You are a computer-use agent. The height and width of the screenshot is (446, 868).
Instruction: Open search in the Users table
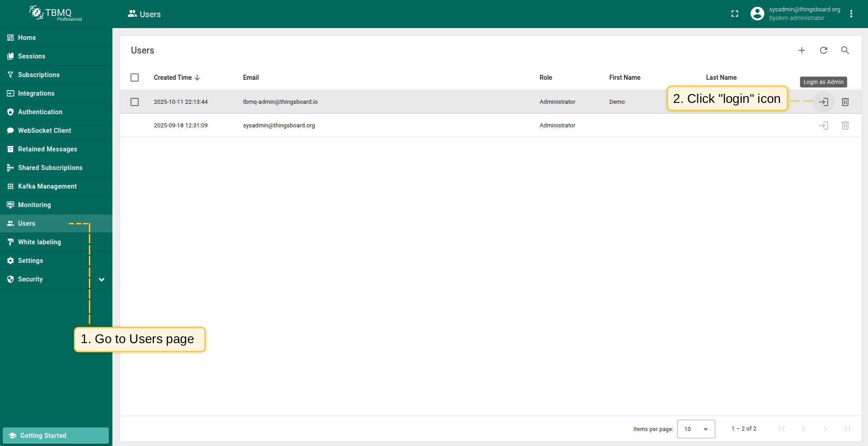[x=845, y=50]
